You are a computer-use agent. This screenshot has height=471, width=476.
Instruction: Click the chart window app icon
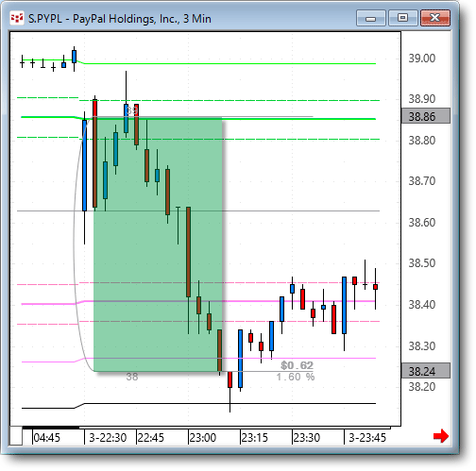pyautogui.click(x=17, y=18)
